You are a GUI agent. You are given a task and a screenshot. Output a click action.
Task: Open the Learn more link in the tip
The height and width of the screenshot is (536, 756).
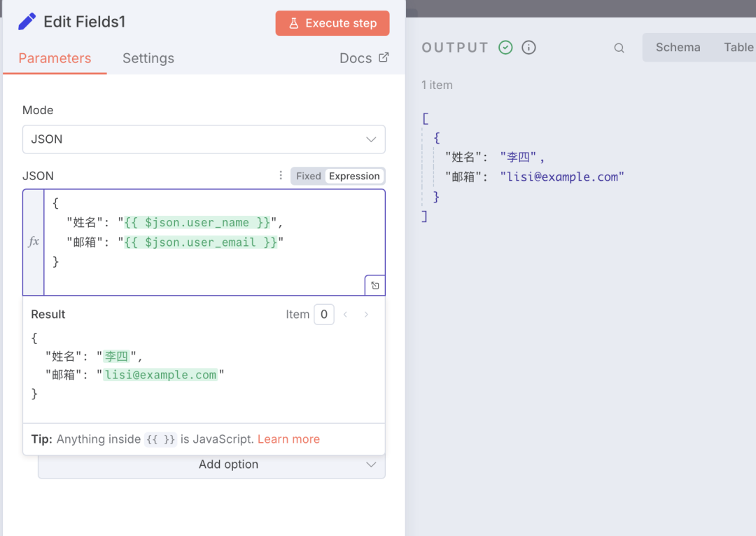point(288,439)
